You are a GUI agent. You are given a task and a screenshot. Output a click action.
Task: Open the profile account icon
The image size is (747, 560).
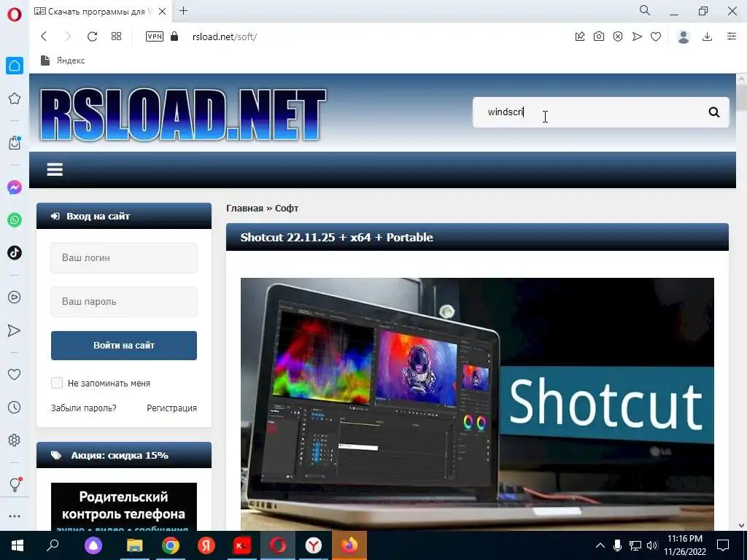(684, 36)
